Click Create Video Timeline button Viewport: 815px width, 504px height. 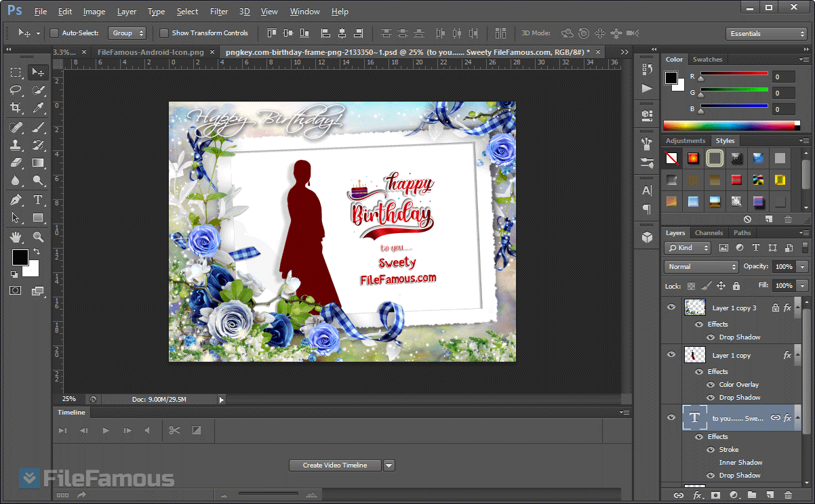[x=335, y=465]
